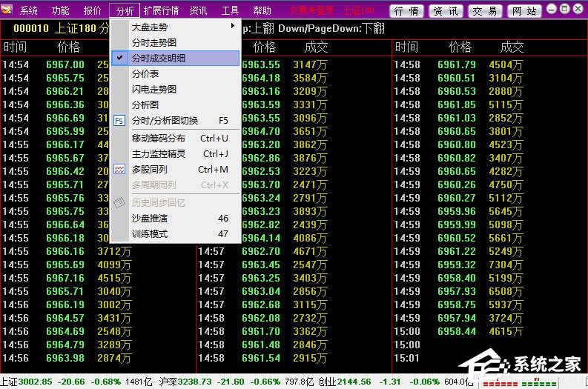Screen dimensions: 588x389
Task: Click the chart icon beside 多股同列
Action: (x=119, y=170)
